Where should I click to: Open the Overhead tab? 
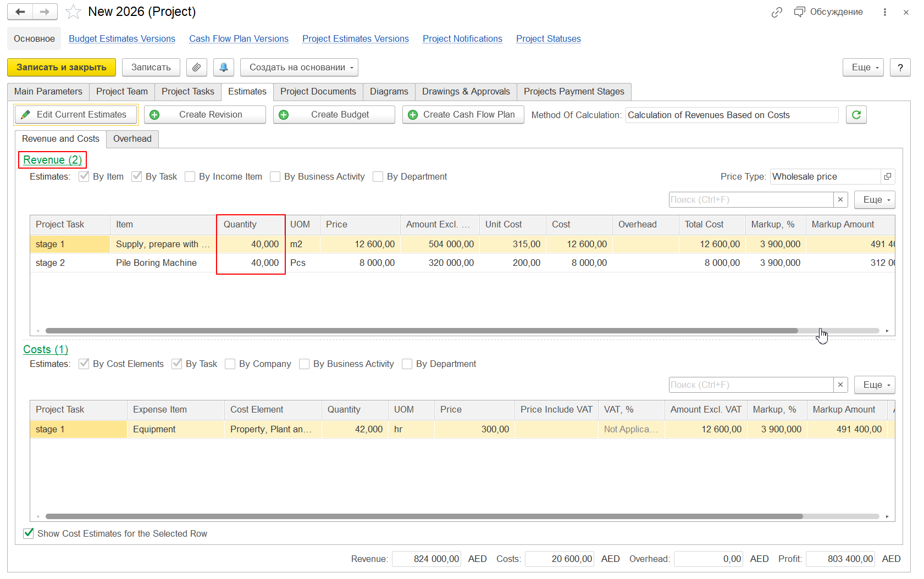click(132, 138)
